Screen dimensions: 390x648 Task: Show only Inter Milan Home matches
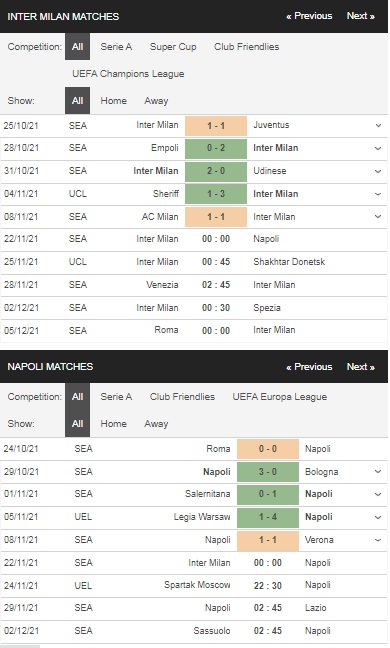click(114, 101)
